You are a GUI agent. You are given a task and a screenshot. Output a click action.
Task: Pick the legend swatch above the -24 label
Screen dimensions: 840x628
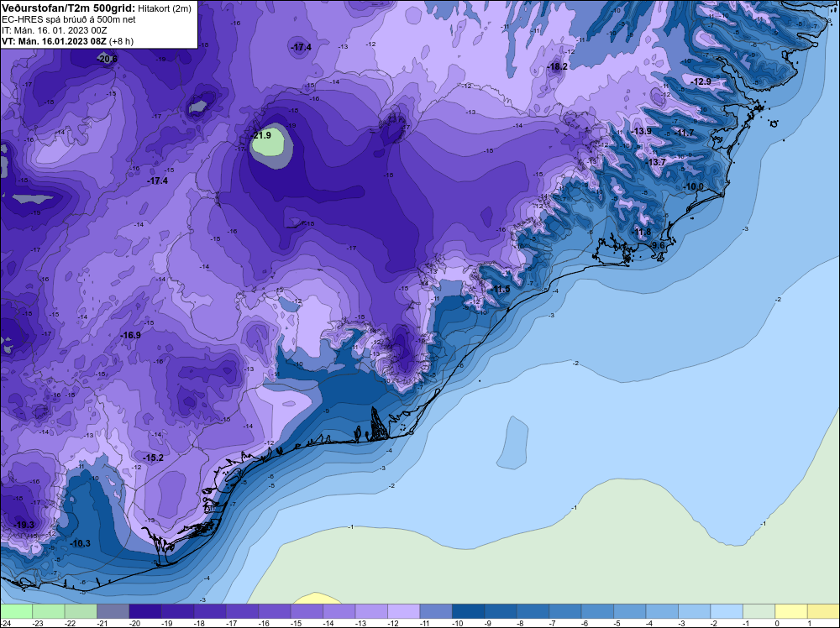[16, 611]
